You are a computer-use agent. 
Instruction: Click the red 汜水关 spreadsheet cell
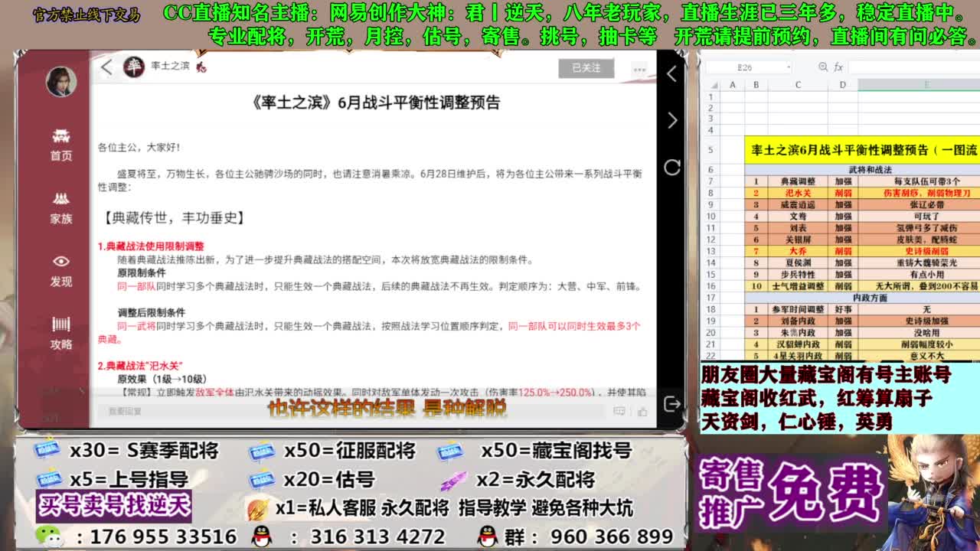coord(798,193)
